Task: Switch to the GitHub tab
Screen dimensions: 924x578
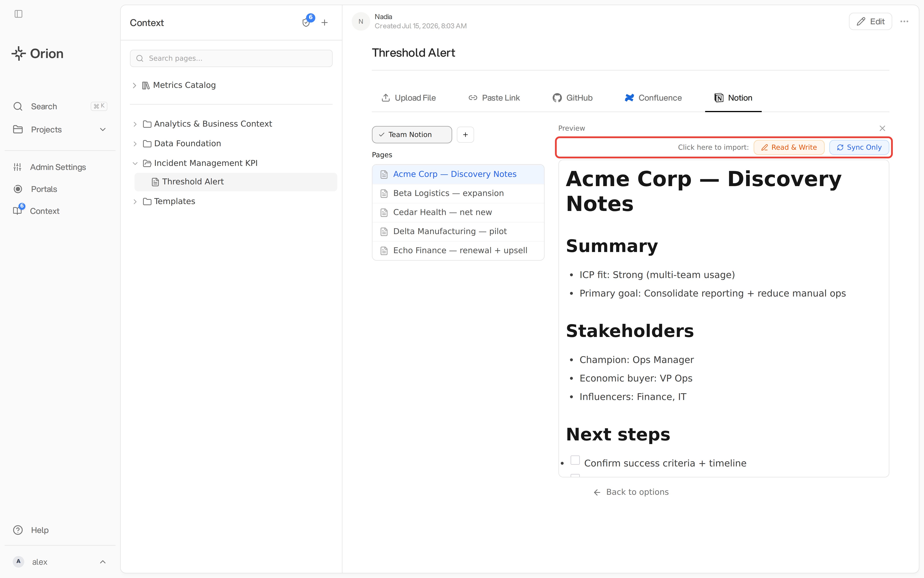Action: pyautogui.click(x=572, y=98)
